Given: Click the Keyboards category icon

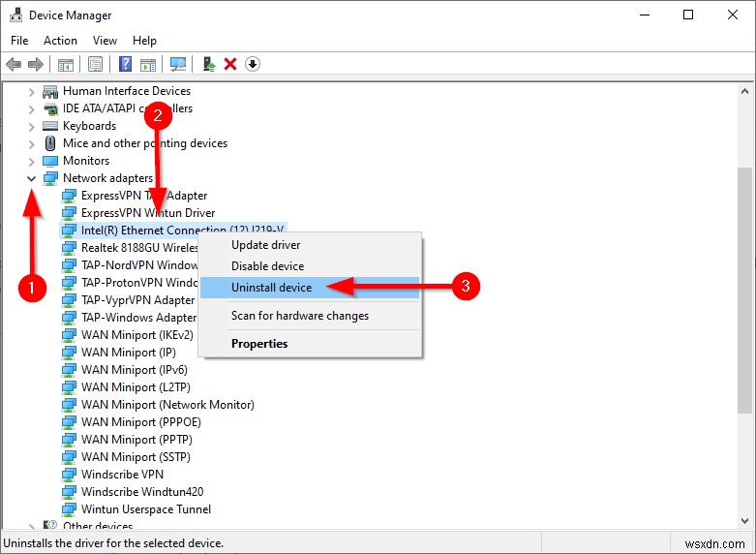Looking at the screenshot, I should (50, 126).
